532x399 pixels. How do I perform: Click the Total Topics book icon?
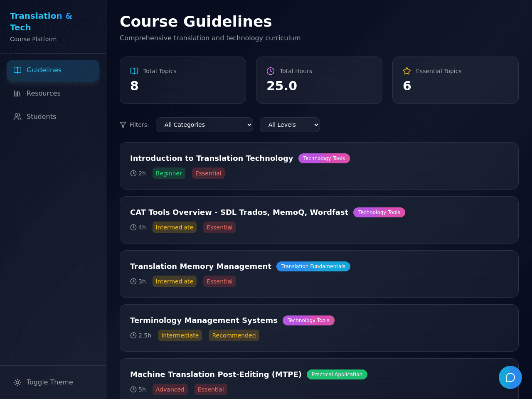click(x=134, y=71)
